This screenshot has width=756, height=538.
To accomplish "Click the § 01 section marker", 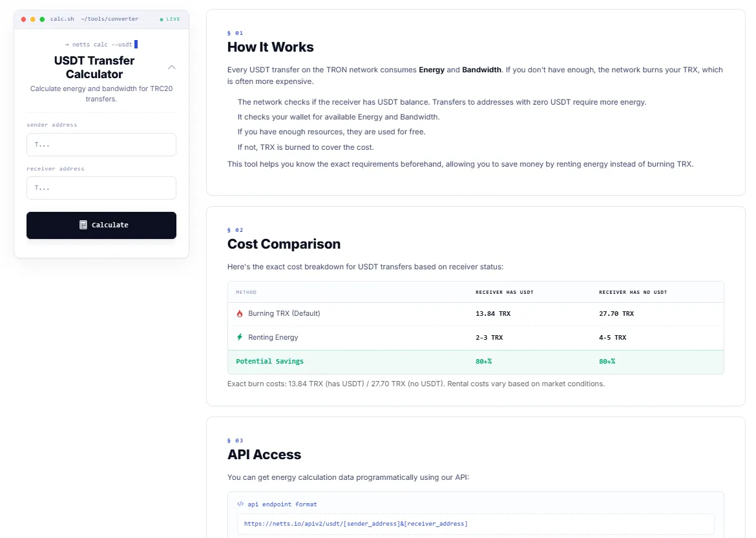I will pyautogui.click(x=235, y=34).
